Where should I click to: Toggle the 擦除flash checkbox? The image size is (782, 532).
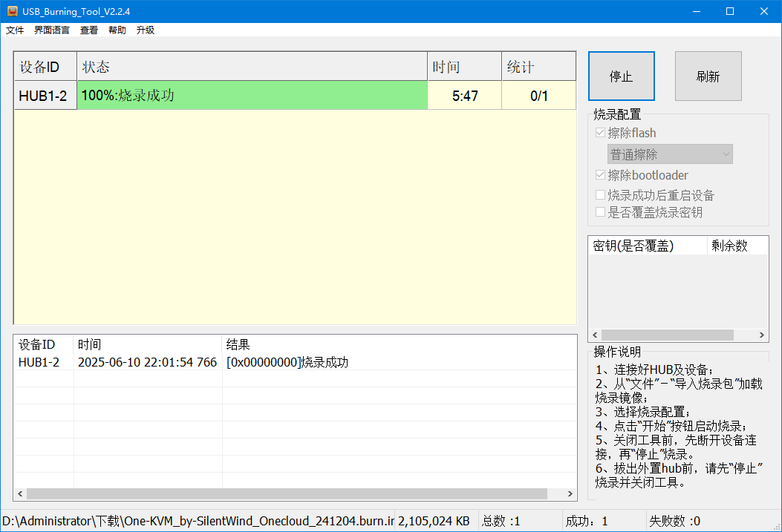click(x=601, y=134)
